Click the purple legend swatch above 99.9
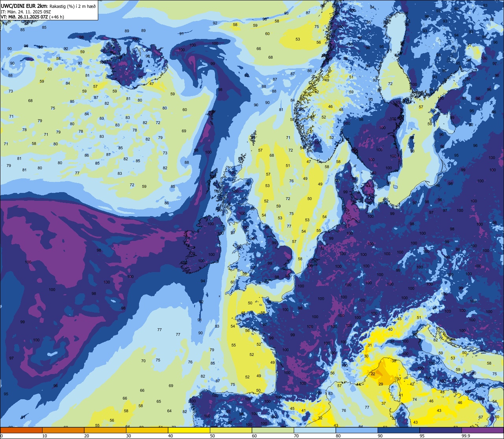This screenshot has width=504, height=439. [x=483, y=430]
